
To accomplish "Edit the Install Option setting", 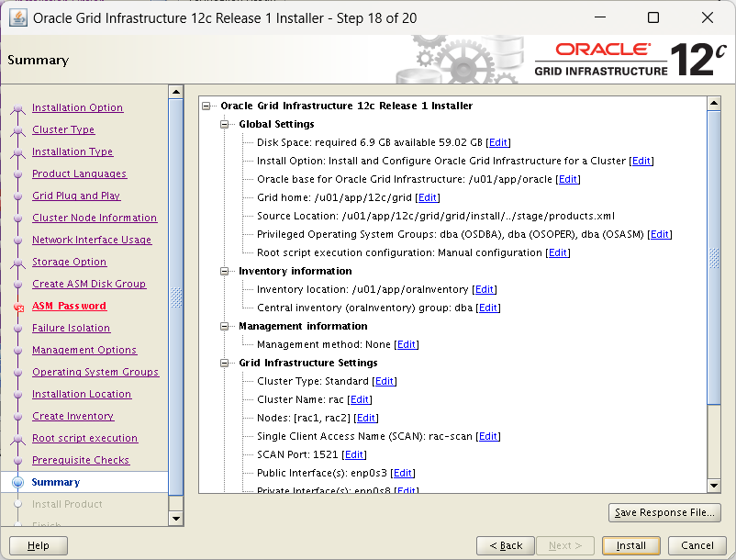I will click(x=641, y=161).
